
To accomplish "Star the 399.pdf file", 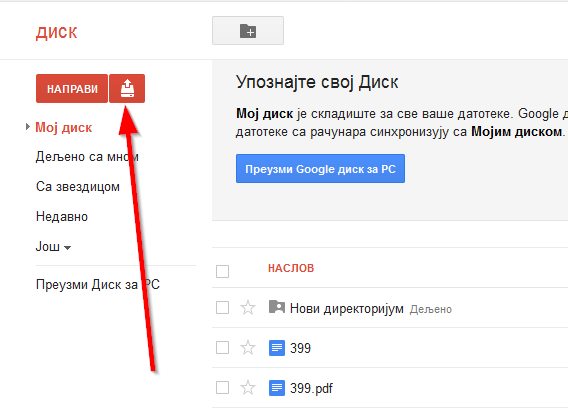I will (248, 388).
